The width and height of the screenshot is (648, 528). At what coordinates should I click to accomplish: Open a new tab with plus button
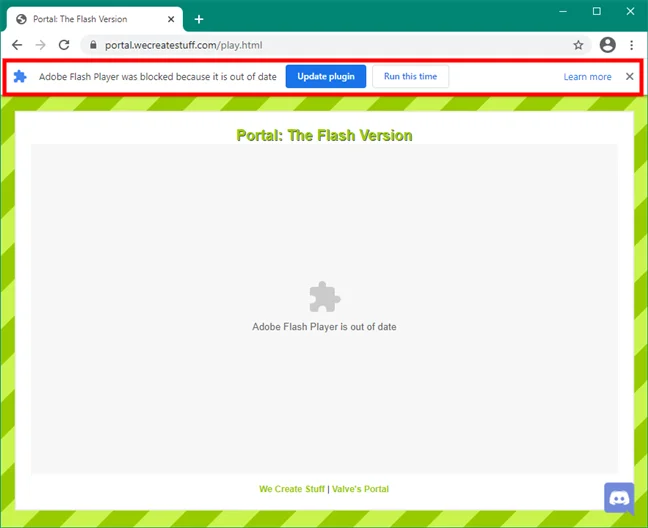(199, 19)
